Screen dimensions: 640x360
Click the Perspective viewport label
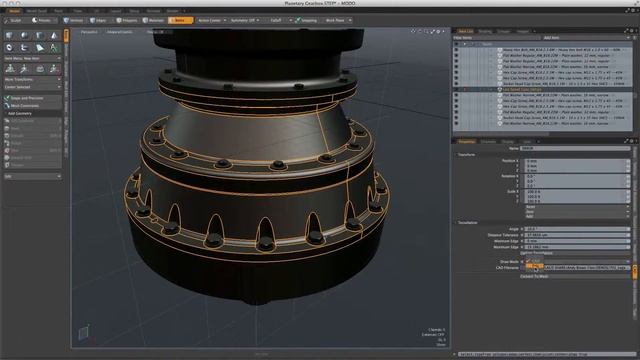89,32
